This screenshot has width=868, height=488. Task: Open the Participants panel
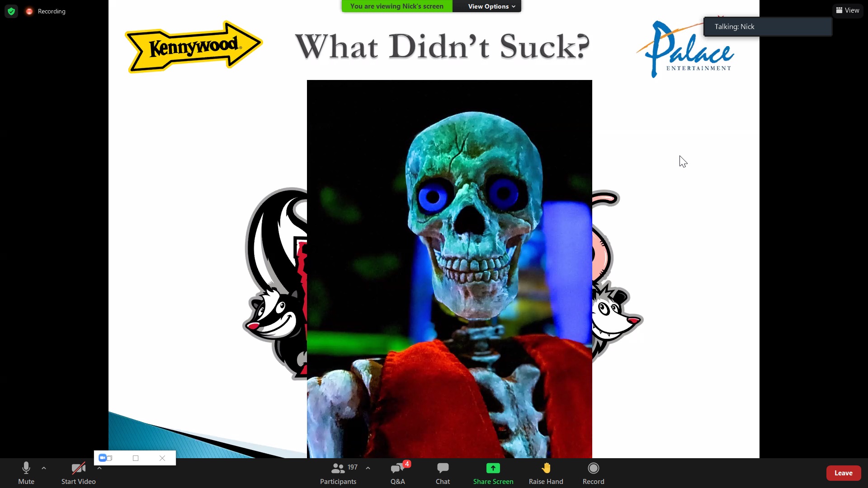point(338,473)
